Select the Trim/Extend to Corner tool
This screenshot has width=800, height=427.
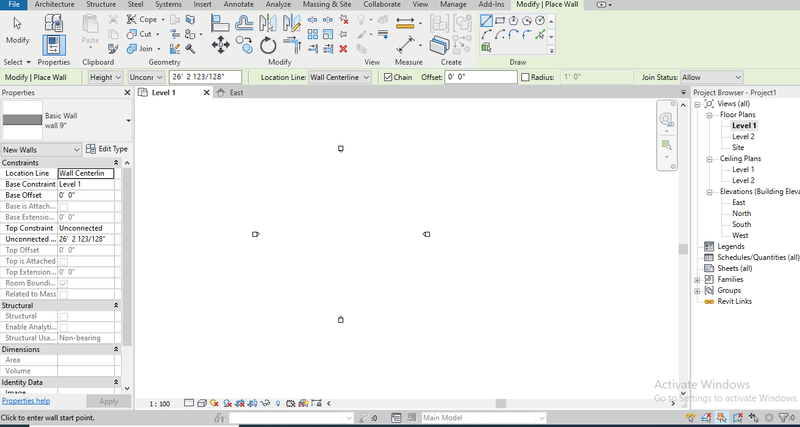pos(293,45)
